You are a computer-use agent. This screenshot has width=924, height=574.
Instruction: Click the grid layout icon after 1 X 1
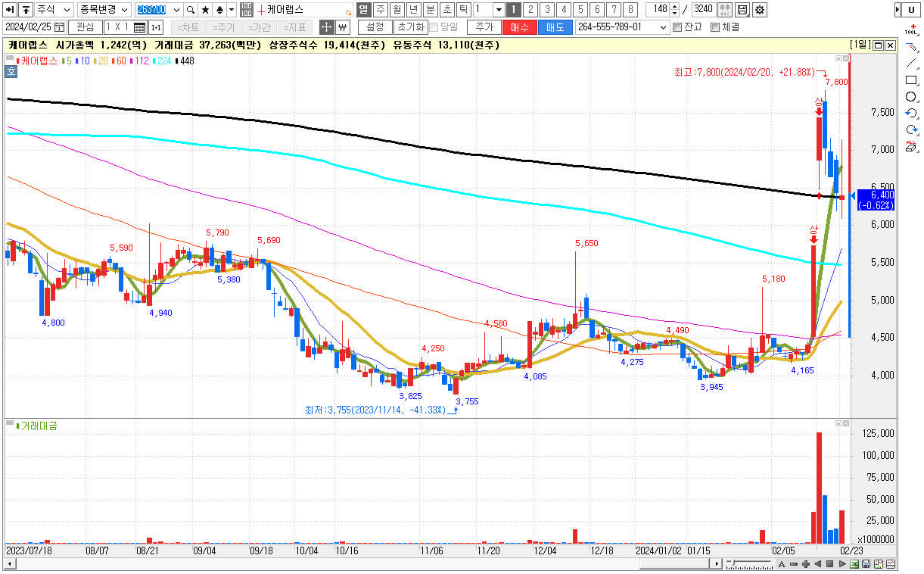[139, 27]
